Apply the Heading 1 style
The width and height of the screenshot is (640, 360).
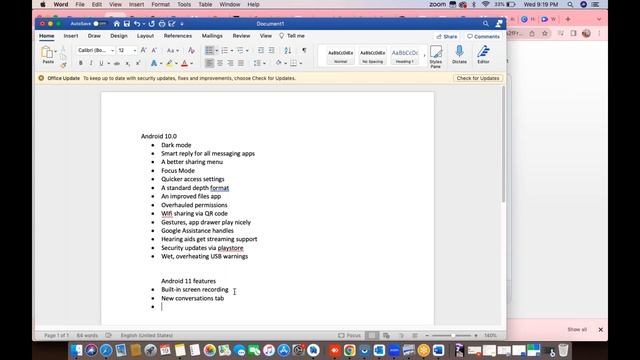tap(404, 56)
